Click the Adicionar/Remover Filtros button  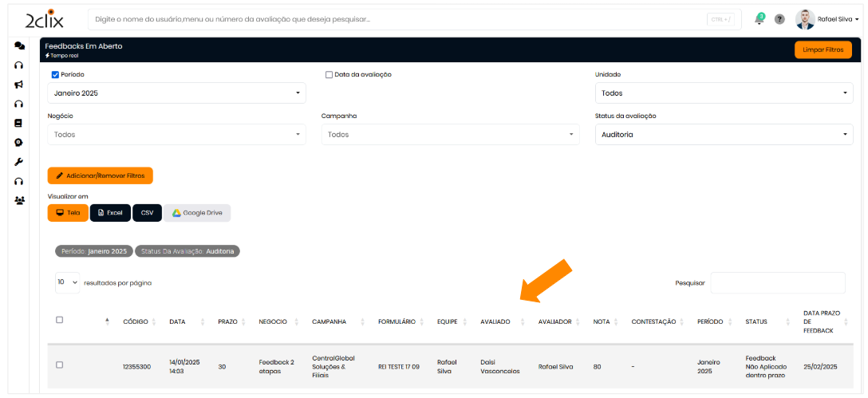point(100,175)
